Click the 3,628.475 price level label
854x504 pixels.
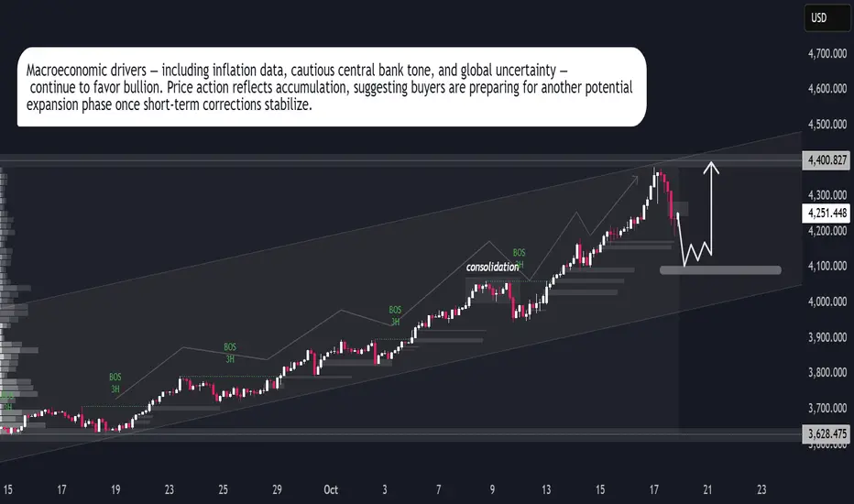[x=827, y=436]
